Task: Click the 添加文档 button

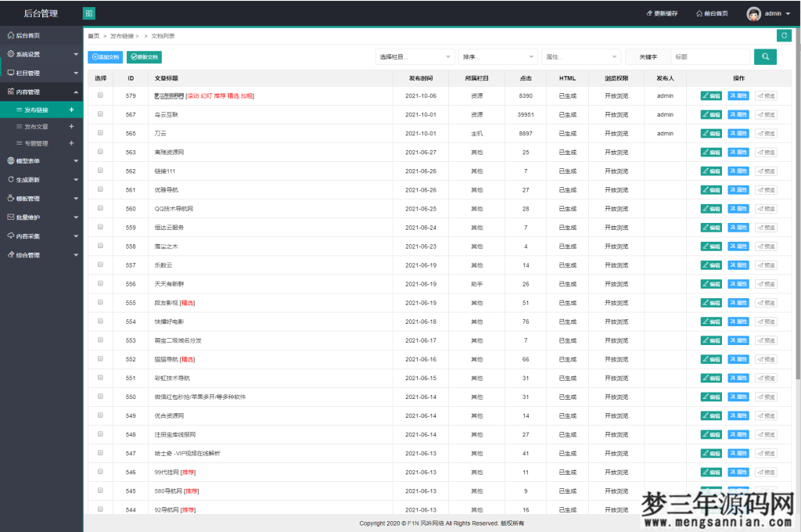Action: point(105,57)
